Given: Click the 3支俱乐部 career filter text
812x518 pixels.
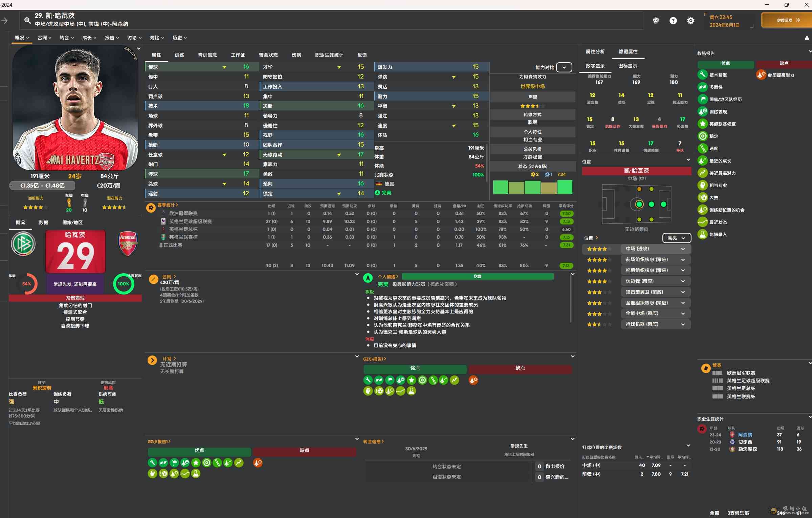Looking at the screenshot, I should tap(738, 513).
